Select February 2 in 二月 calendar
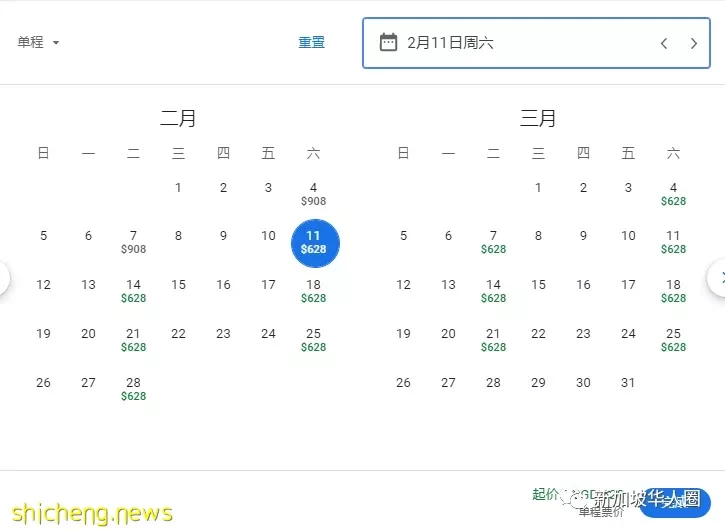The height and width of the screenshot is (531, 725). point(223,188)
